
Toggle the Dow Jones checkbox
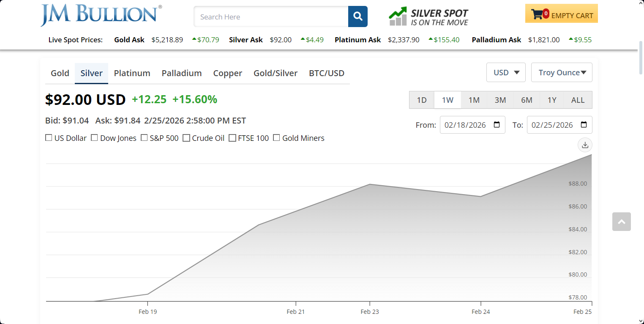tap(94, 138)
